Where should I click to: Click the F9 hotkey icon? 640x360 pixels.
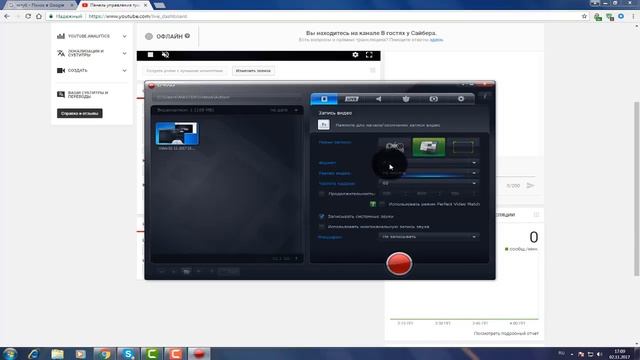(324, 124)
